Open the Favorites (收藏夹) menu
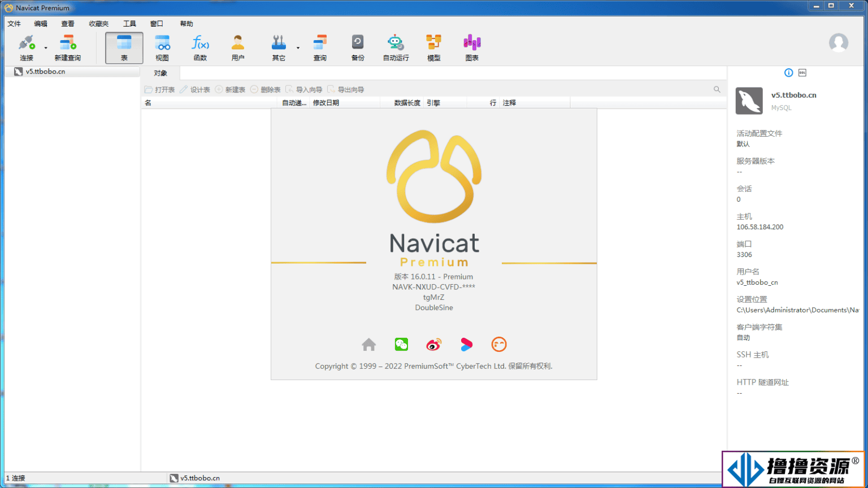This screenshot has width=868, height=488. (98, 24)
